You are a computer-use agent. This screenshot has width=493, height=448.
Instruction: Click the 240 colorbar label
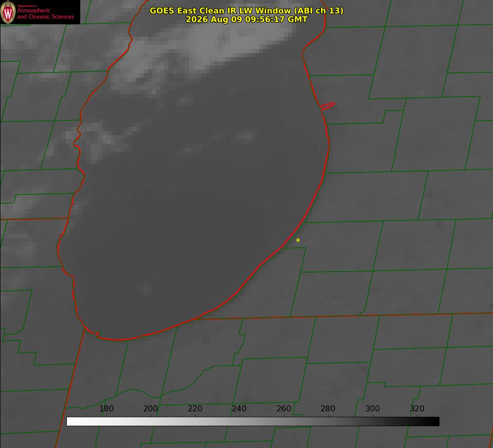click(x=239, y=408)
